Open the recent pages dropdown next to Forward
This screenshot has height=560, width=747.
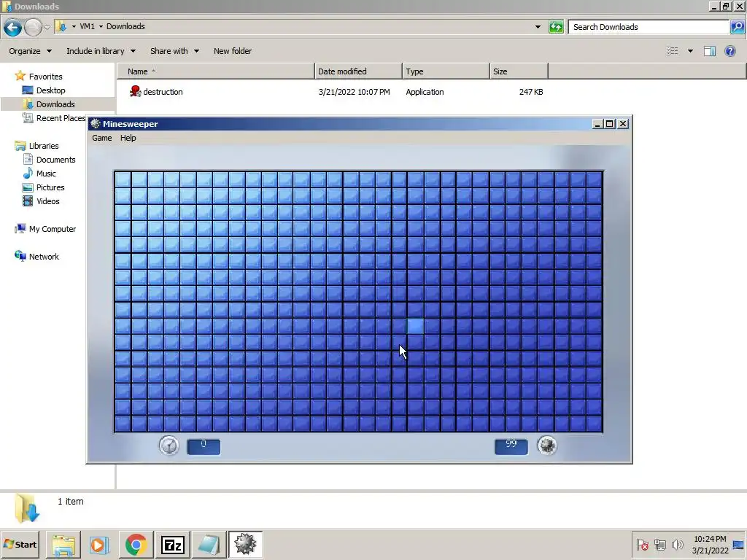[47, 27]
